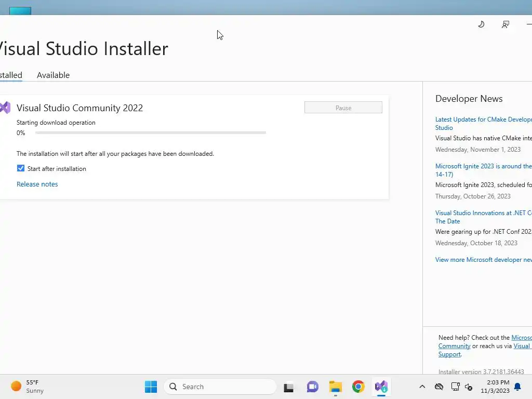The height and width of the screenshot is (399, 532).
Task: Click the Installer version 3.7.2181.36443 text
Action: pos(481,371)
